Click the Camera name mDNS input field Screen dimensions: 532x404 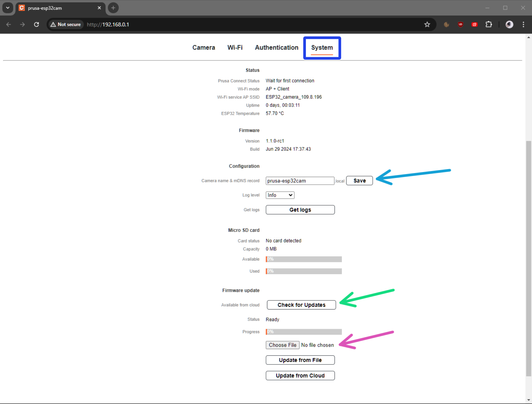pos(300,181)
